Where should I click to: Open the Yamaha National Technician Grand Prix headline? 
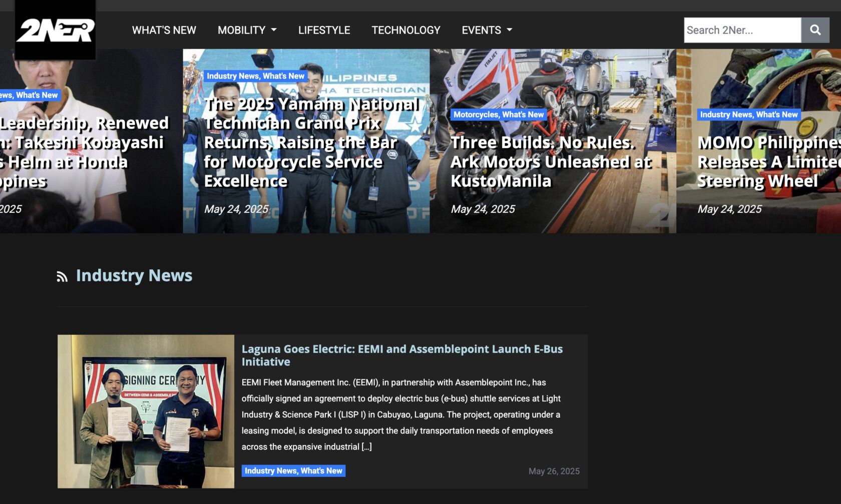pyautogui.click(x=311, y=143)
